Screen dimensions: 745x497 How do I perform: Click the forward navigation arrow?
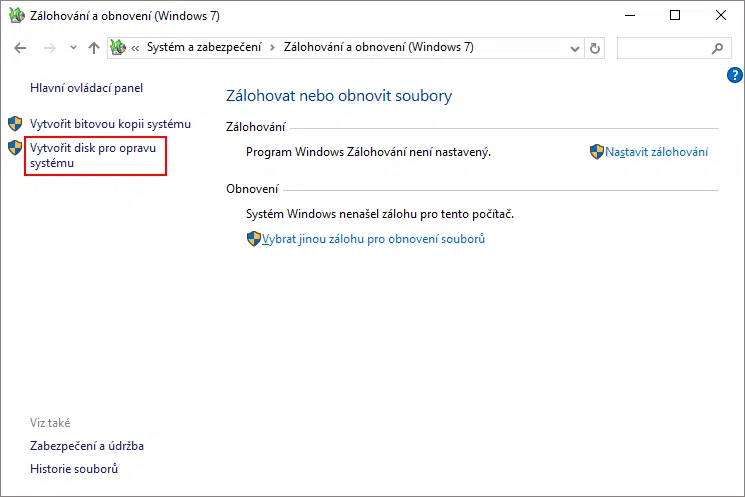tap(49, 48)
